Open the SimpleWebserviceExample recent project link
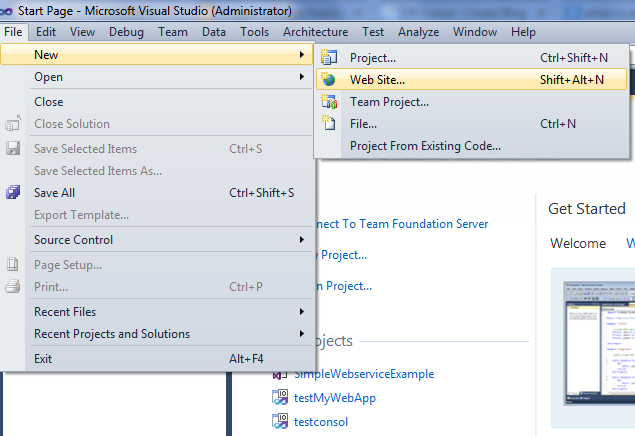Viewport: 635px width, 436px height. 364,374
